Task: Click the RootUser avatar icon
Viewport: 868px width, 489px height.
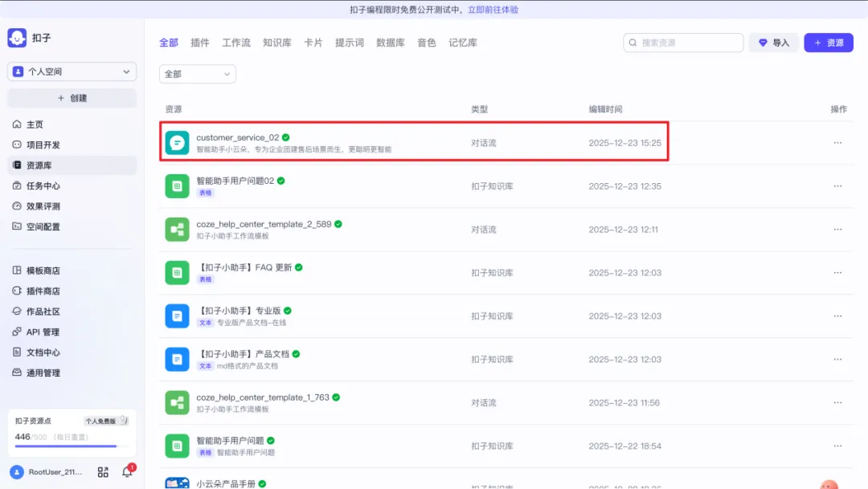Action: pos(17,472)
